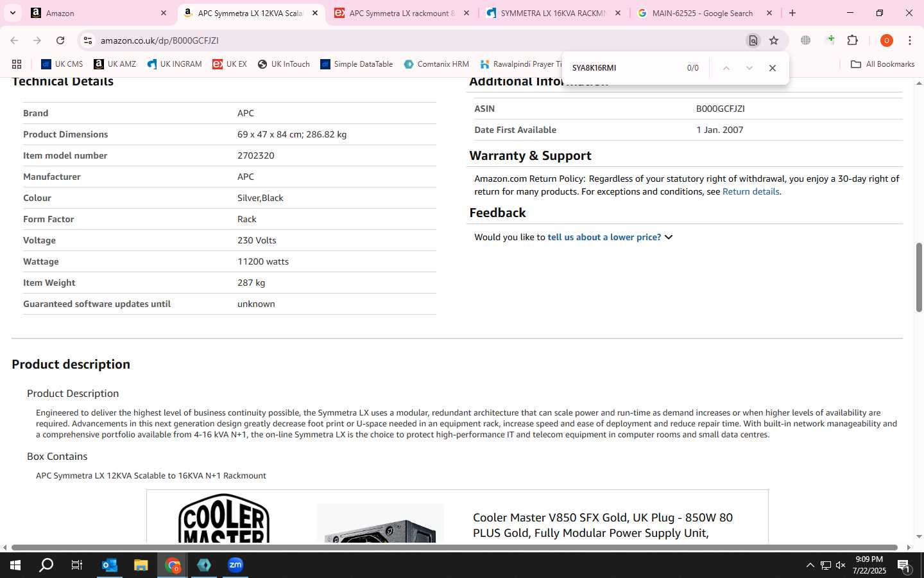Open Comtanix HRM bookmark
The image size is (924, 578).
click(436, 64)
